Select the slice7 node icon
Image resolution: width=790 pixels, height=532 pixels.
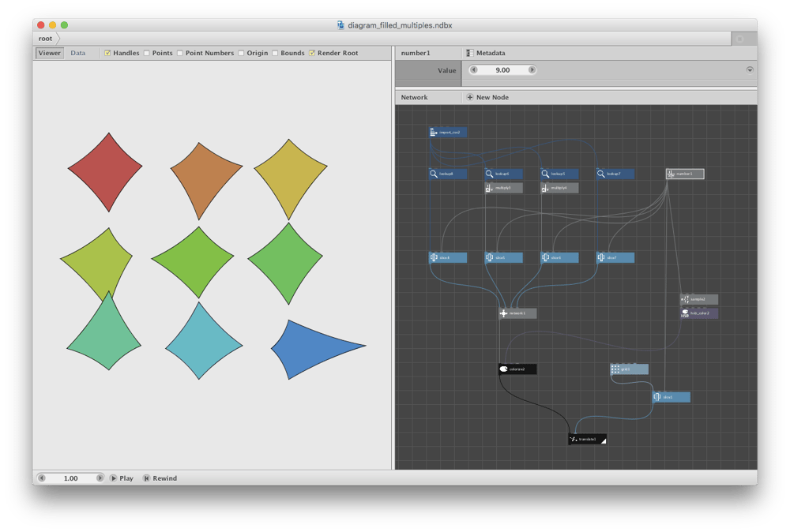601,257
